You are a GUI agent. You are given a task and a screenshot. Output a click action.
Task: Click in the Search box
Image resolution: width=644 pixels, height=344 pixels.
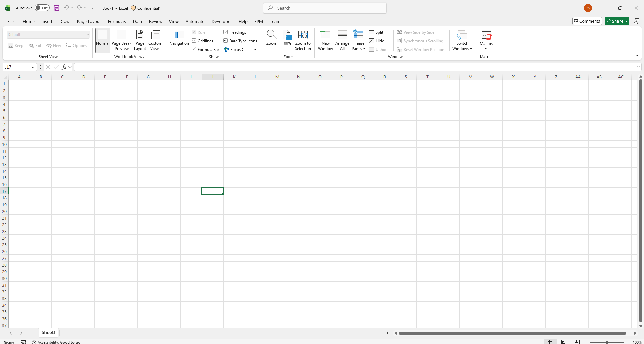point(325,8)
